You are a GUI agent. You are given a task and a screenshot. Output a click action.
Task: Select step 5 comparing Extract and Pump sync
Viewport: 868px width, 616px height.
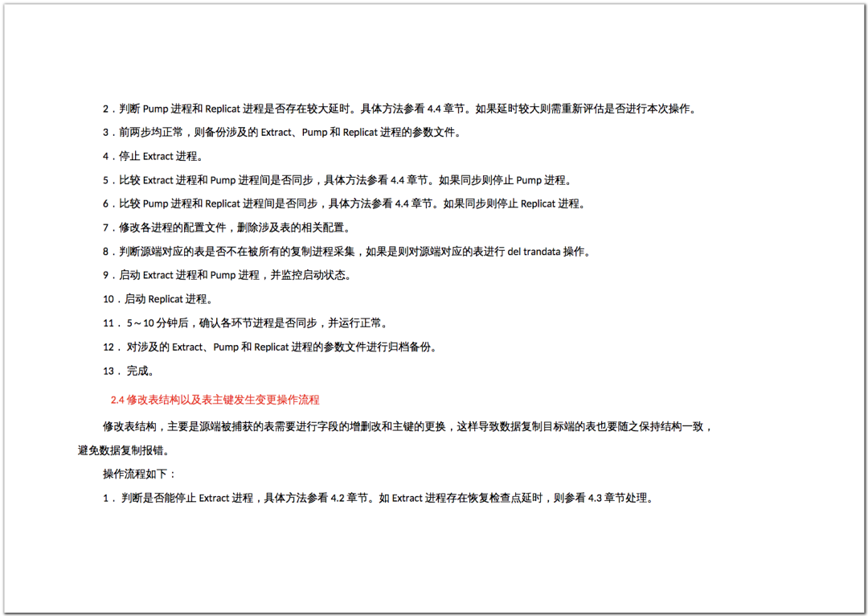[x=337, y=180]
